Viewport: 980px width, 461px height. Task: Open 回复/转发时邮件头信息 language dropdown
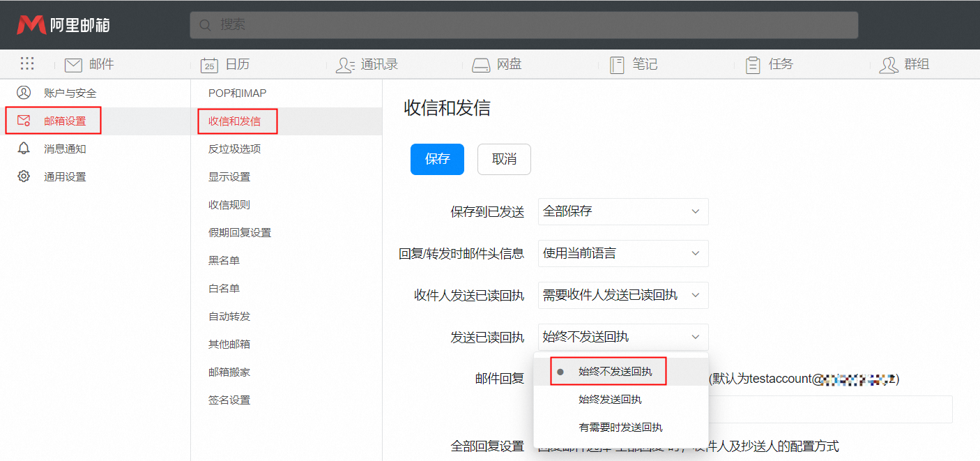click(x=623, y=253)
